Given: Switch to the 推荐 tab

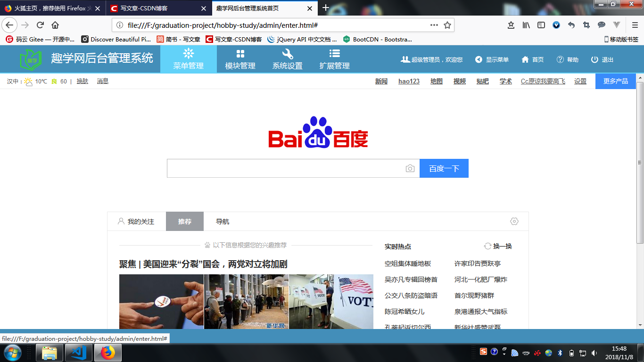Looking at the screenshot, I should click(185, 222).
